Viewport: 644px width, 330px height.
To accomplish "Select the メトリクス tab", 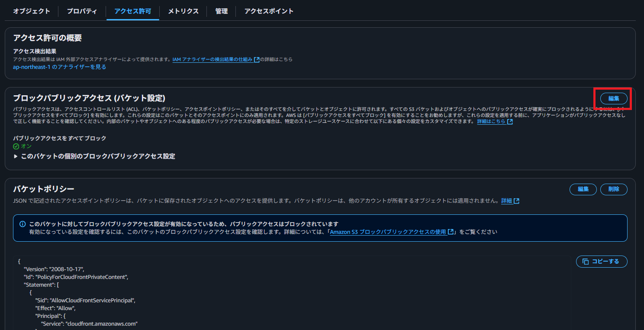I will click(x=183, y=11).
